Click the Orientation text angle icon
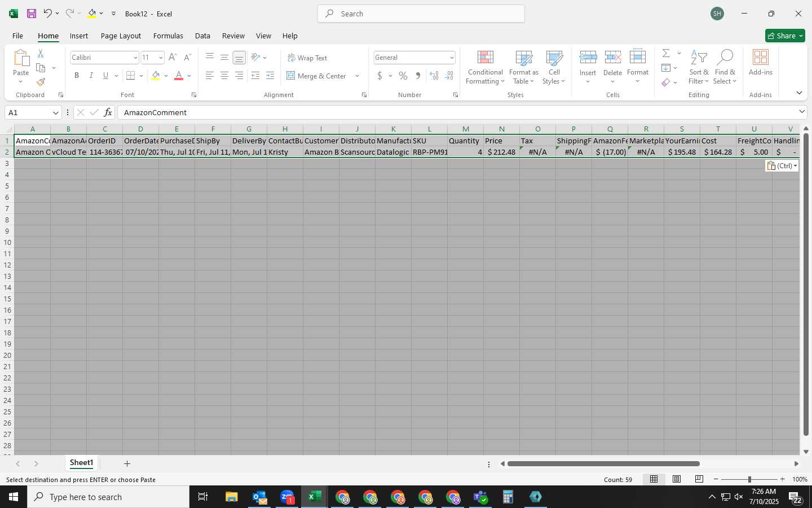This screenshot has width=812, height=508. coord(255,58)
